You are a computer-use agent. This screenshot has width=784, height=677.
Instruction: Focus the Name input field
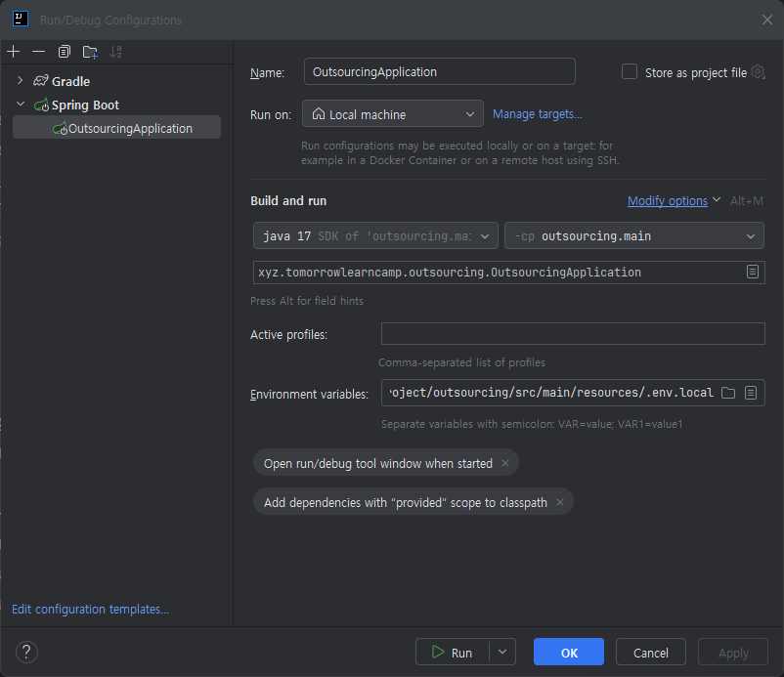440,71
